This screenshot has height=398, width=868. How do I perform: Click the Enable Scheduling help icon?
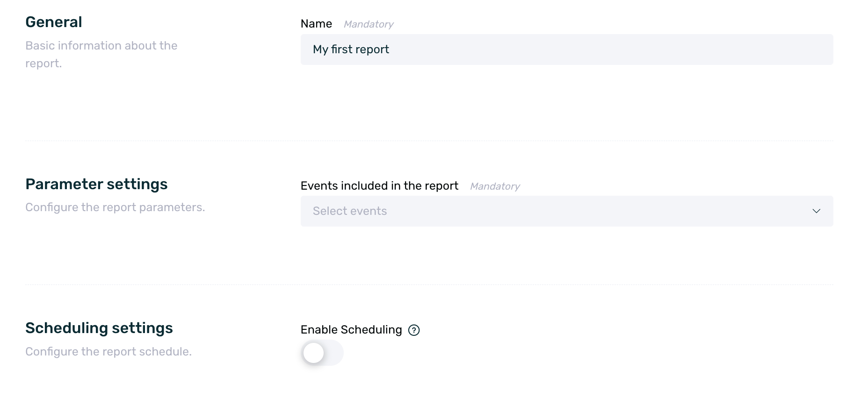(x=414, y=330)
